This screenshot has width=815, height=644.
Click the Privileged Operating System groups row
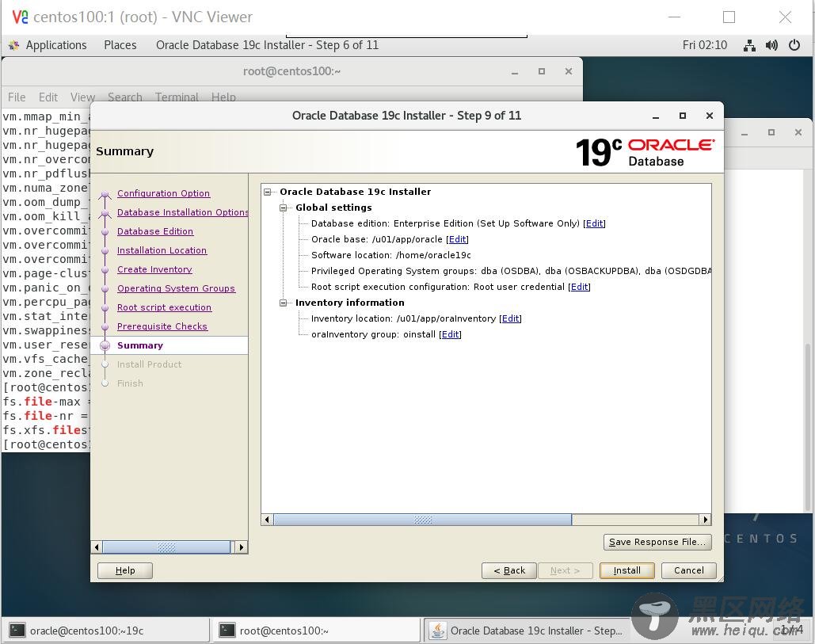511,271
